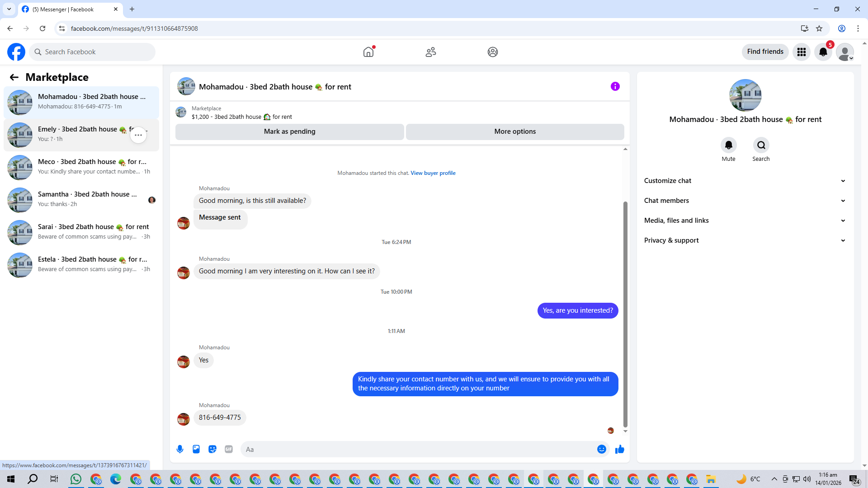
Task: Expand the Customize chat section
Action: (745, 181)
